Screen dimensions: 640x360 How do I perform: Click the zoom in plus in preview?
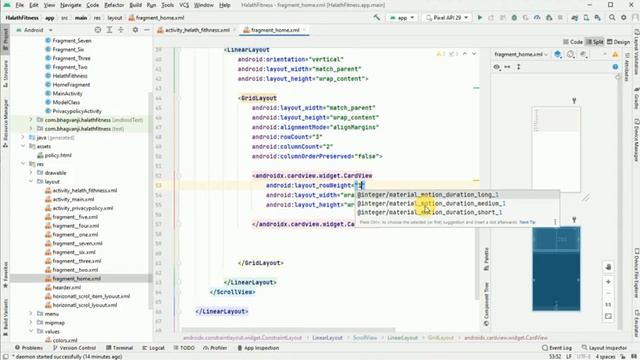(608, 282)
